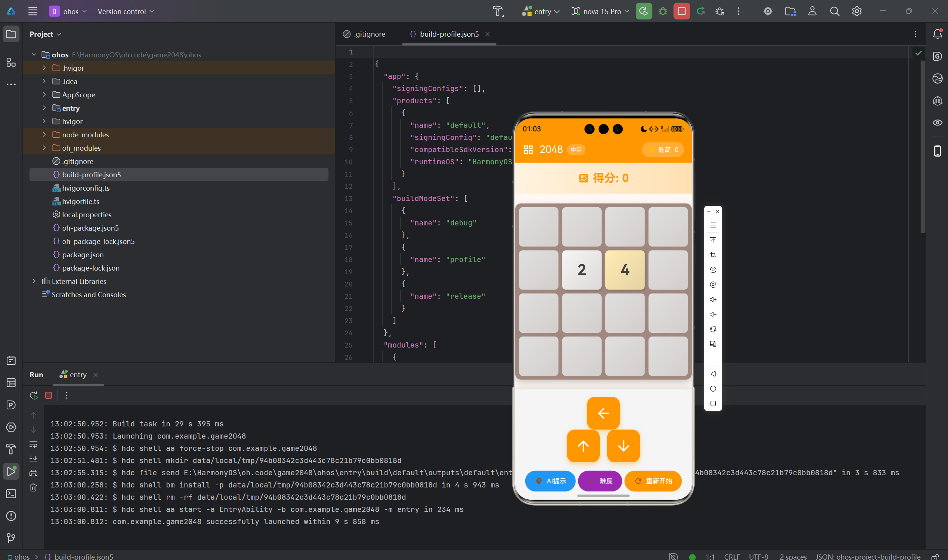Open Device Manager phone icon on right sidebar

coord(937,151)
